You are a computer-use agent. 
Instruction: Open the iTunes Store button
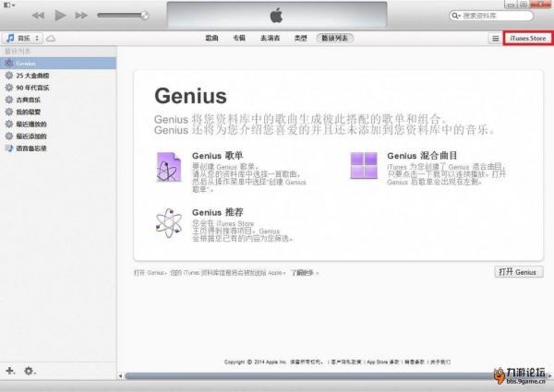[x=528, y=39]
